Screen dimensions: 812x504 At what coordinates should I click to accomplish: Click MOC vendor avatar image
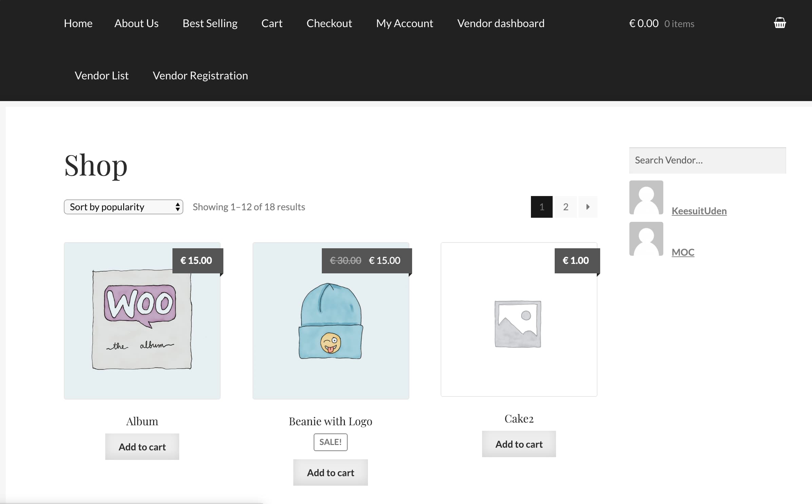pyautogui.click(x=646, y=239)
